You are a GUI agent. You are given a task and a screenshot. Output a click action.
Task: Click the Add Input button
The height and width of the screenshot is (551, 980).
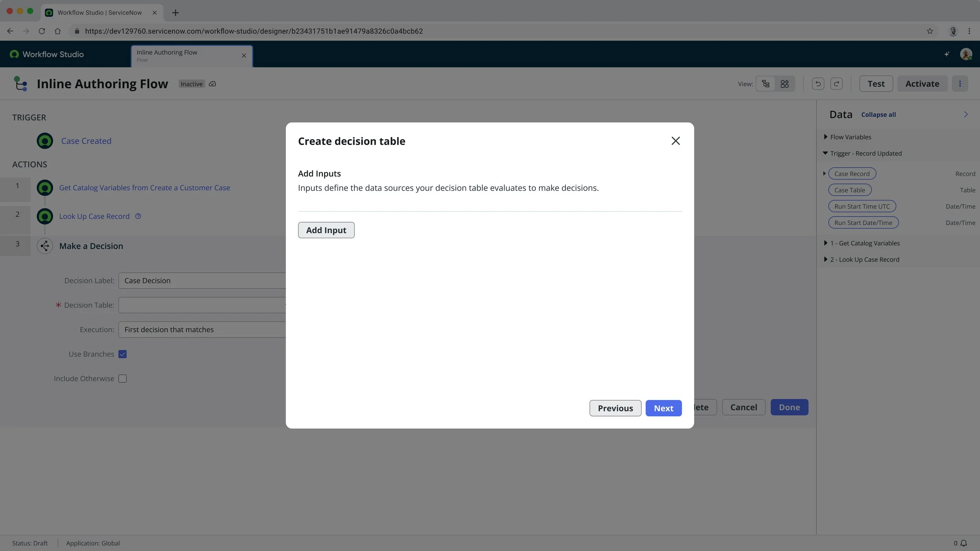coord(326,230)
